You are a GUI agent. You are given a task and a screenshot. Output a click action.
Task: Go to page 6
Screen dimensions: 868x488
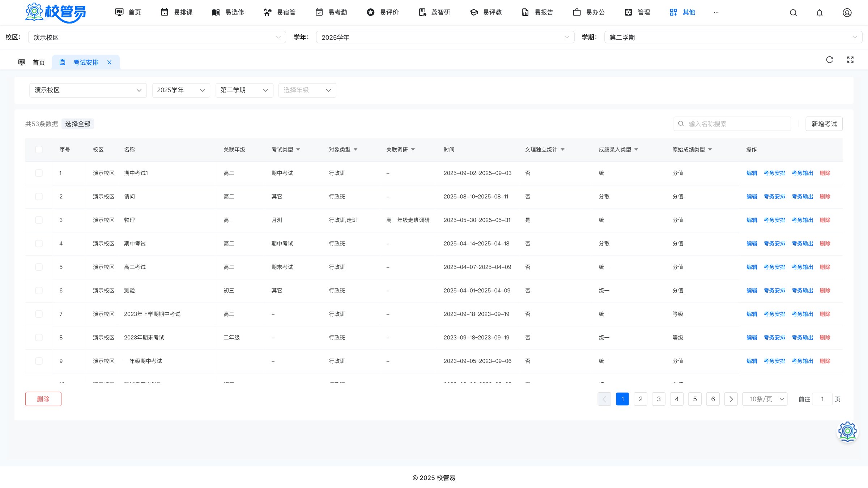click(x=713, y=399)
